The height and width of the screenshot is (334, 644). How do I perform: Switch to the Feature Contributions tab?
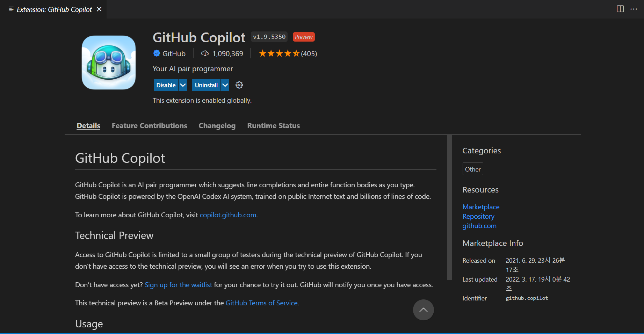[149, 126]
